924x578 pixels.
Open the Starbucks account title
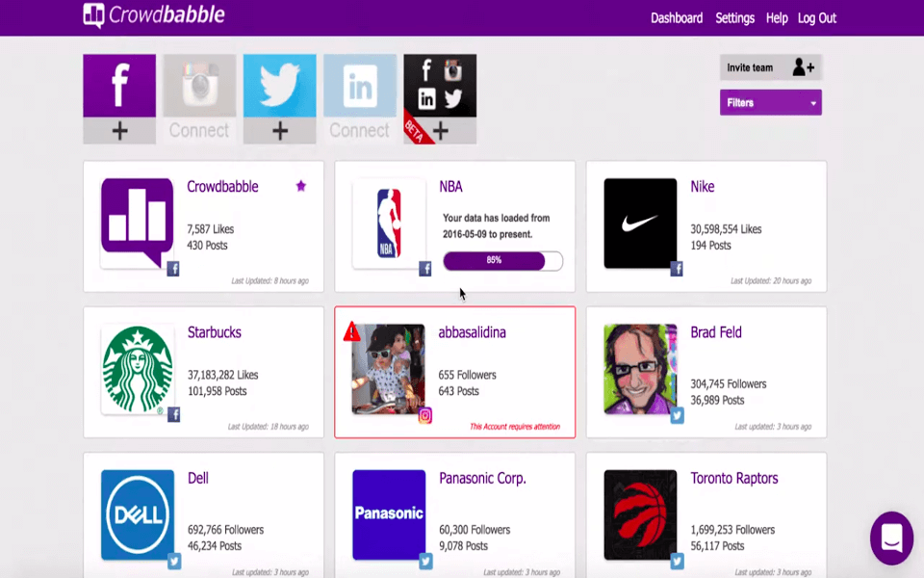tap(215, 332)
